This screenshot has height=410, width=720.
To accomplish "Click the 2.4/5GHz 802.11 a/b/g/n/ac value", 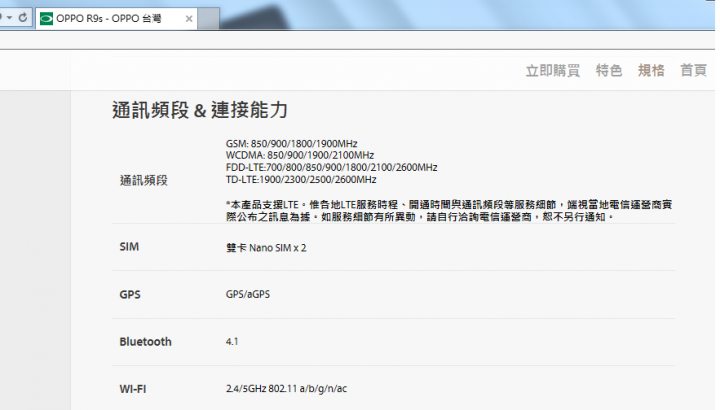I will tap(286, 389).
